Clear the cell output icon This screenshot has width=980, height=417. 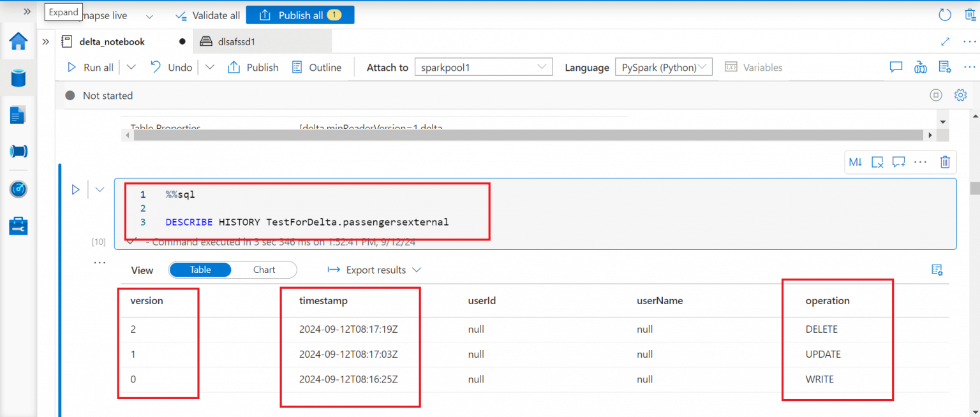click(x=877, y=162)
